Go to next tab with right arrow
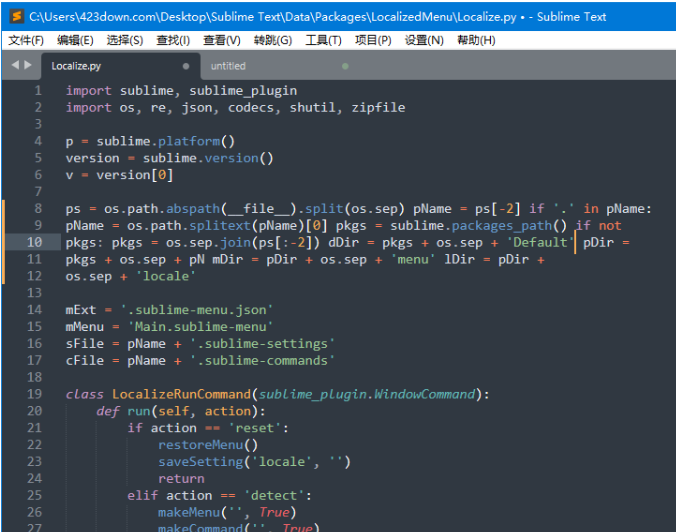The height and width of the screenshot is (532, 676). (28, 65)
